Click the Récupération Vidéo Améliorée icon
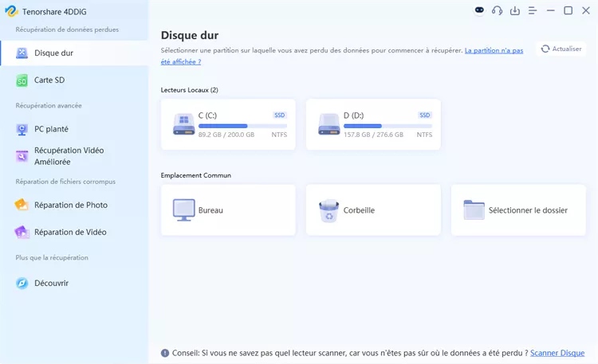The height and width of the screenshot is (364, 598). pyautogui.click(x=22, y=156)
